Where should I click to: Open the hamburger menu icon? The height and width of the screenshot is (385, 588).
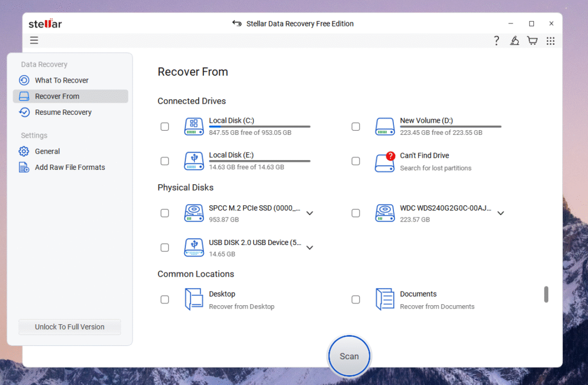point(34,40)
